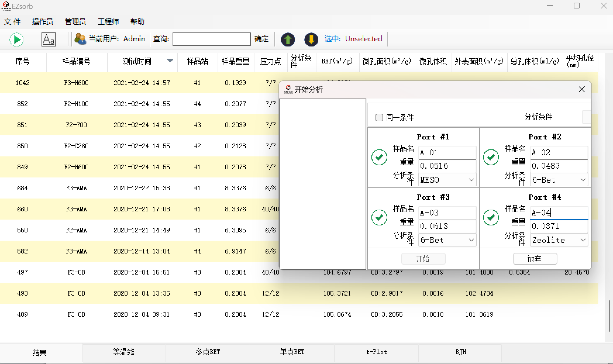The width and height of the screenshot is (613, 364).
Task: Open the 测试时间 column sort arrow
Action: tap(170, 61)
